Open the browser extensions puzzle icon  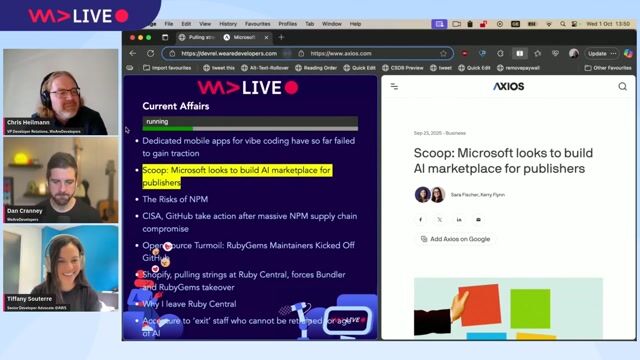pyautogui.click(x=500, y=53)
